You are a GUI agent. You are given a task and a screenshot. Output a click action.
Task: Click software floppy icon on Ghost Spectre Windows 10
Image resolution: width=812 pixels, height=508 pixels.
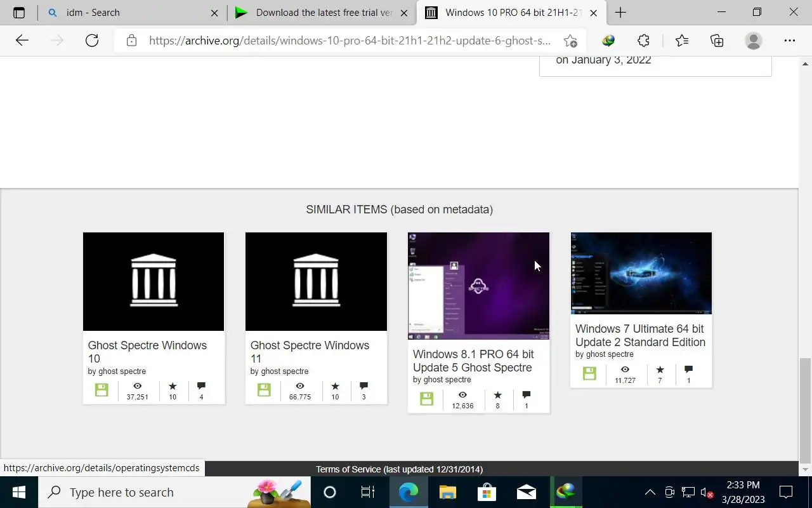tap(101, 390)
